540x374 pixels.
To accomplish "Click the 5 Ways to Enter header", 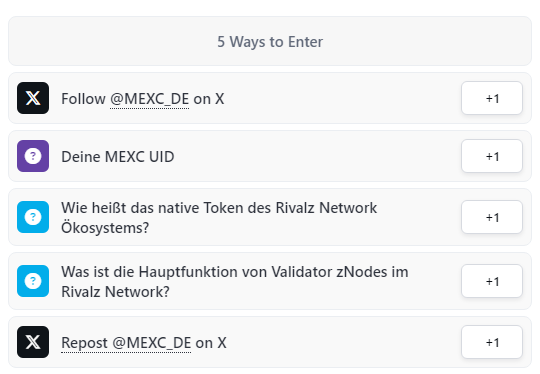I will click(270, 41).
